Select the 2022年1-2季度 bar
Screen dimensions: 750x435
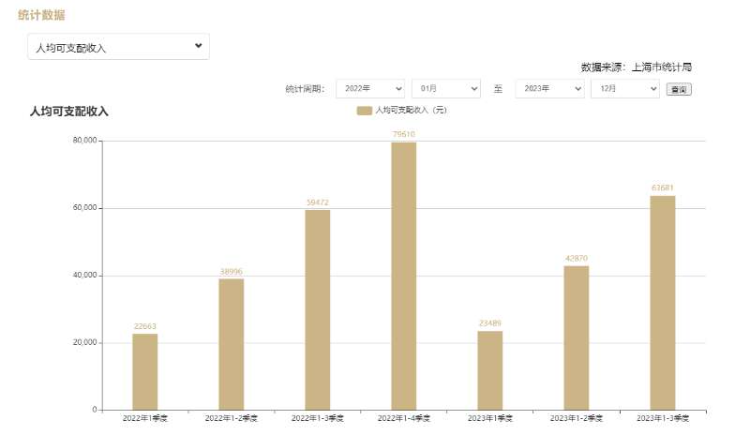pos(231,344)
